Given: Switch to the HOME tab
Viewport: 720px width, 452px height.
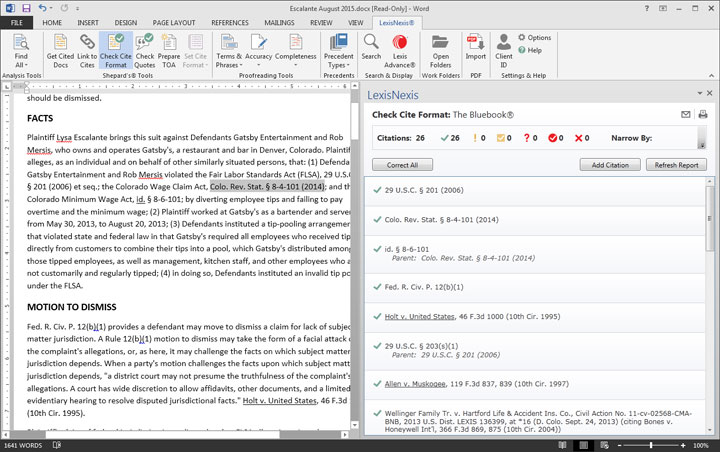Looking at the screenshot, I should point(52,23).
